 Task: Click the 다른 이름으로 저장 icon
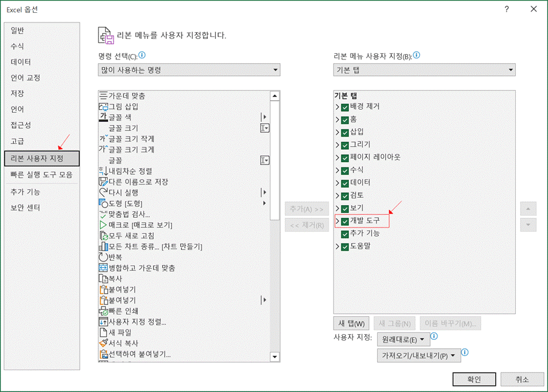pyautogui.click(x=103, y=182)
